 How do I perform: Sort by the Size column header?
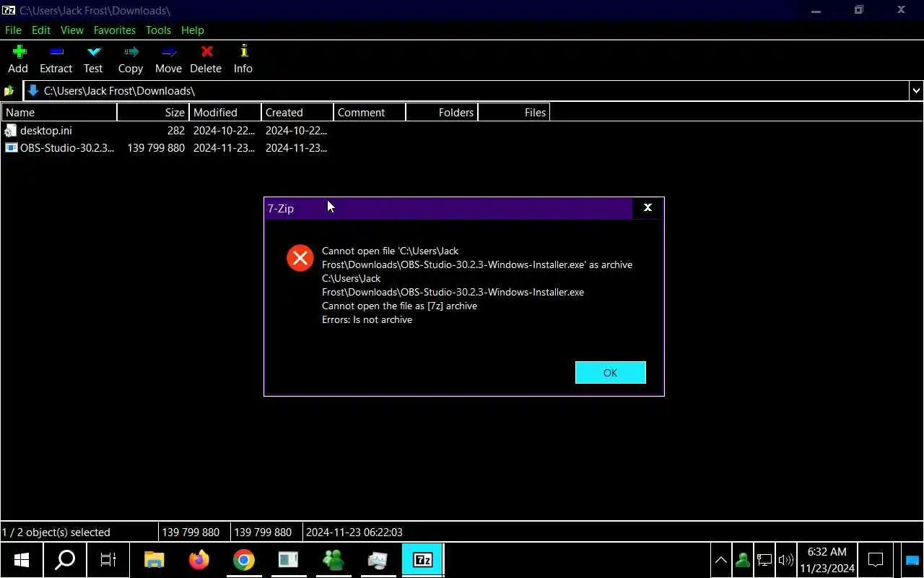(153, 112)
